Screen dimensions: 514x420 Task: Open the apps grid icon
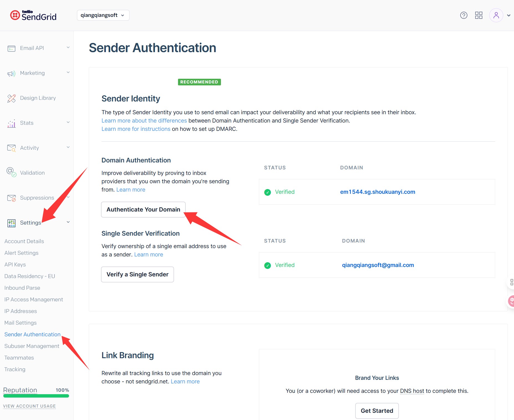click(x=479, y=15)
